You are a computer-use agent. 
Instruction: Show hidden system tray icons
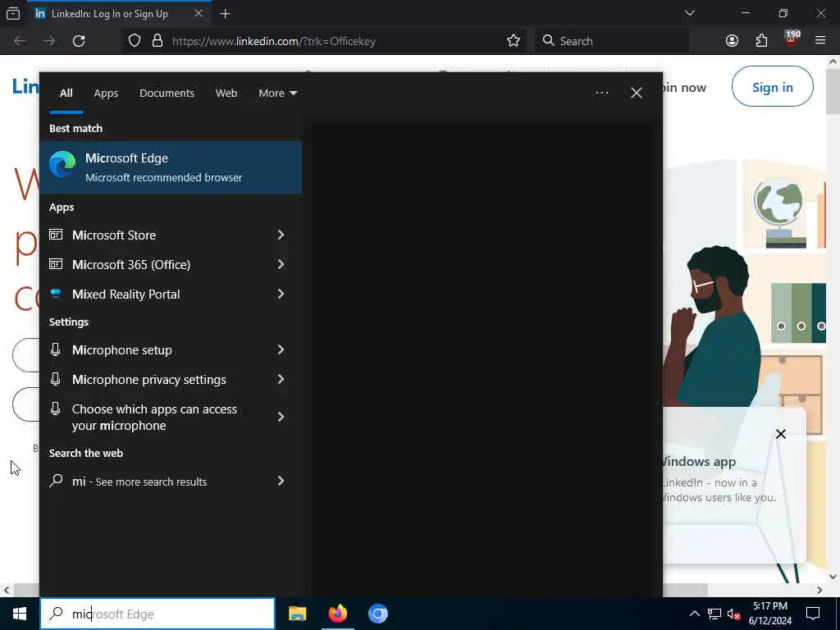(x=694, y=614)
